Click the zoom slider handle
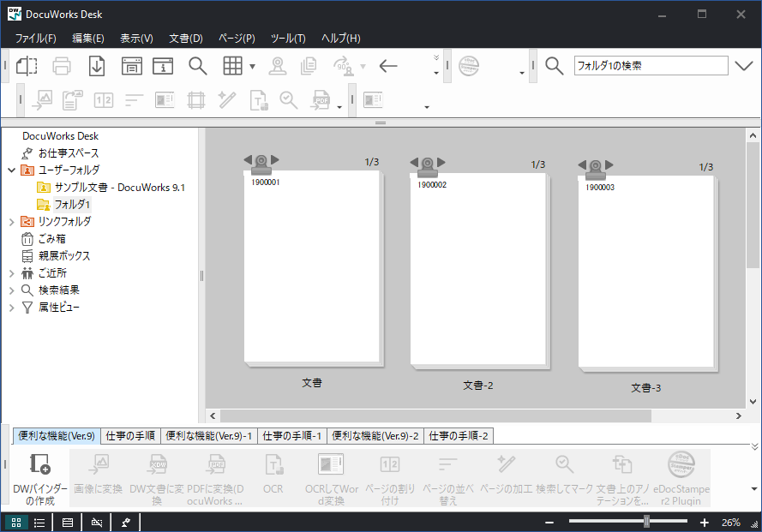 [647, 522]
